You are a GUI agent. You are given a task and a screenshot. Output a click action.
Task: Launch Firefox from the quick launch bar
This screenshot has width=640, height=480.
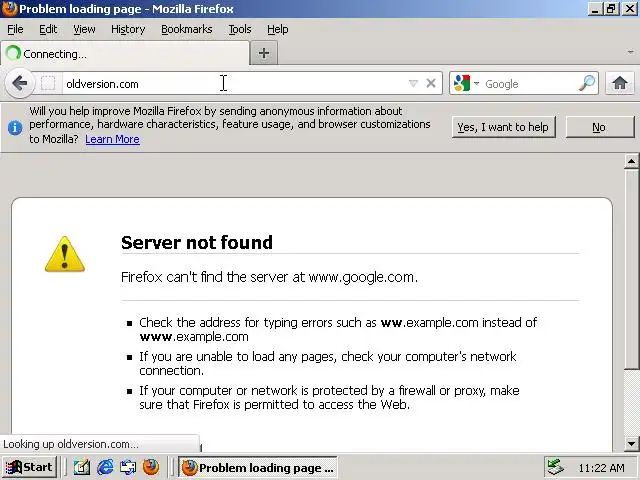click(151, 467)
